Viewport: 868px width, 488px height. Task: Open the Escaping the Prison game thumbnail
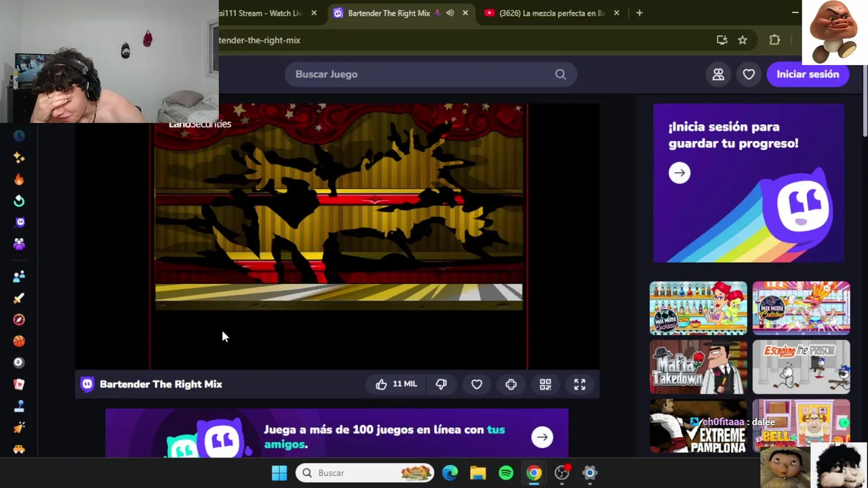(801, 367)
